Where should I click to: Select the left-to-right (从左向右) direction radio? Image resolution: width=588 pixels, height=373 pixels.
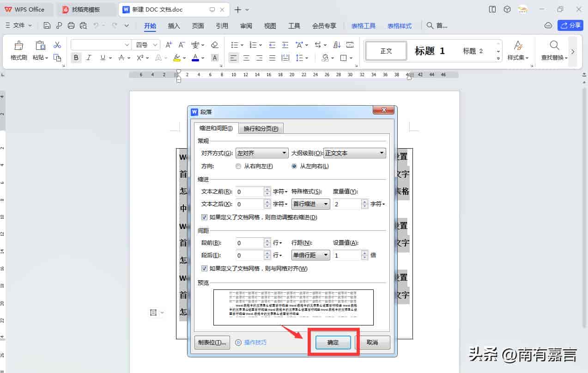click(294, 166)
